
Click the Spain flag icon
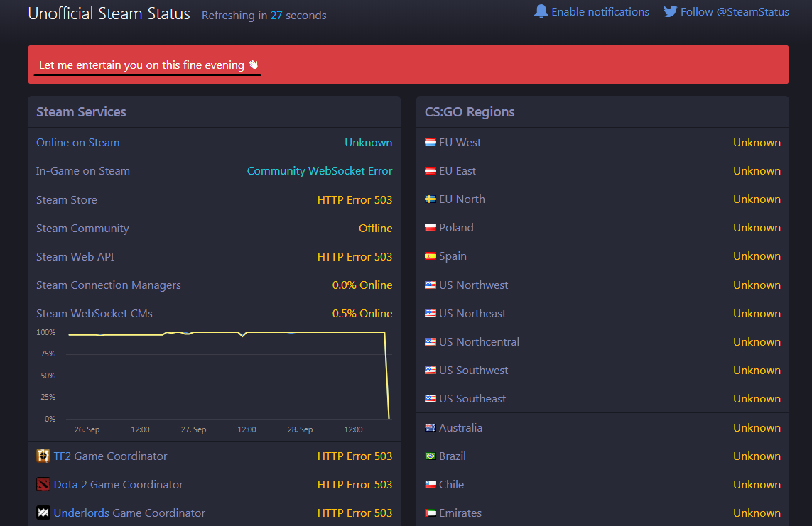click(430, 256)
